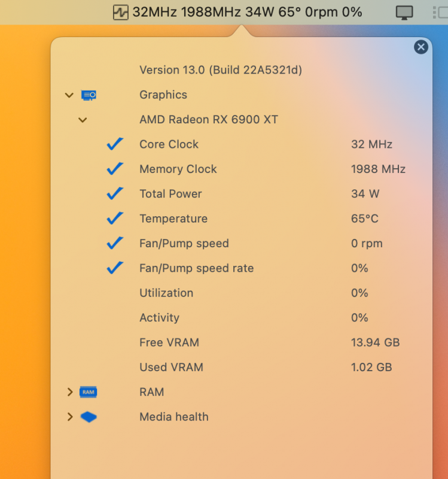
Task: Uncheck Fan/Pump speed rate
Action: tap(115, 268)
